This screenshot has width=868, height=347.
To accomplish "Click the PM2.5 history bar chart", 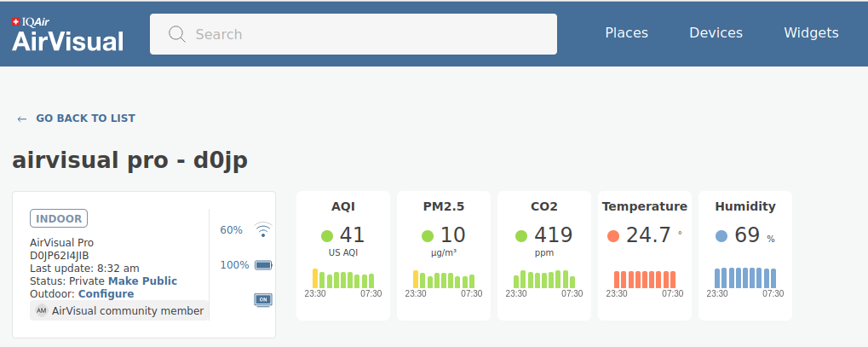I will [x=444, y=278].
